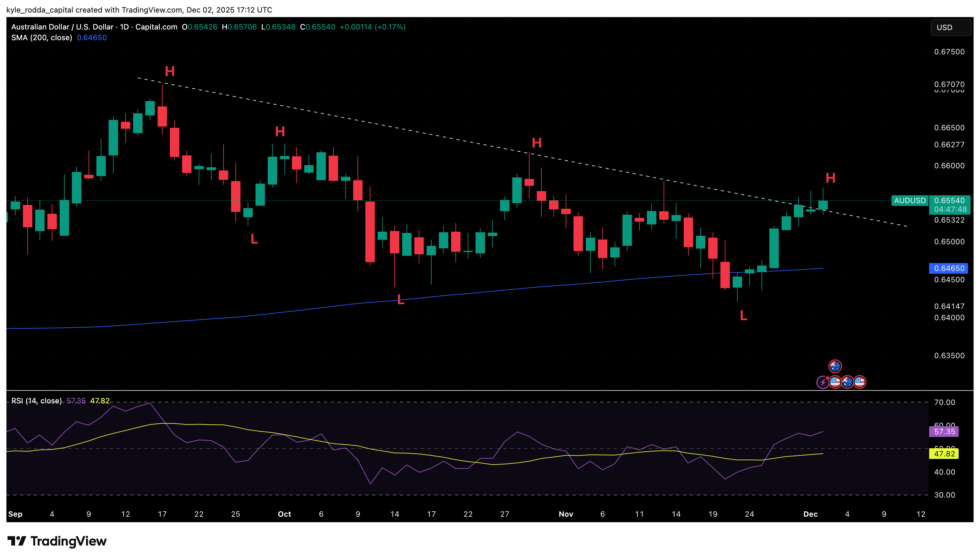Viewport: 980px width, 560px height.
Task: Click the TradingView logo at bottom left
Action: (x=57, y=541)
